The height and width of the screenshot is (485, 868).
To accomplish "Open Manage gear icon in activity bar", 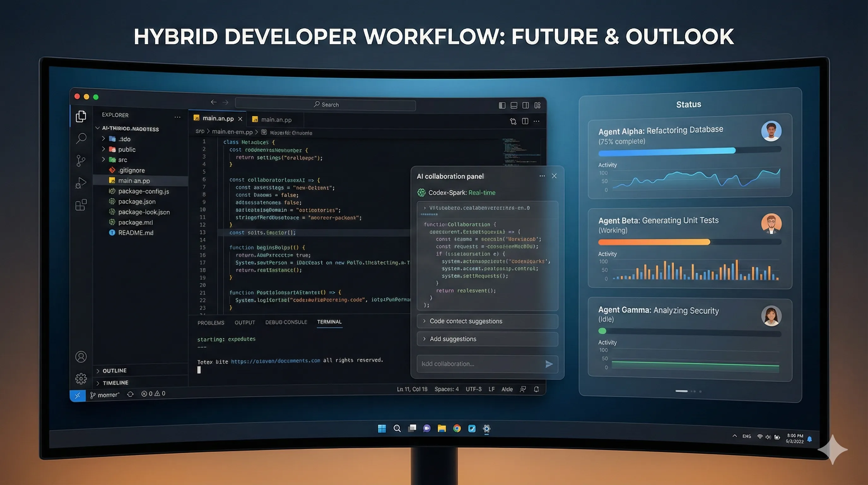I will coord(81,378).
